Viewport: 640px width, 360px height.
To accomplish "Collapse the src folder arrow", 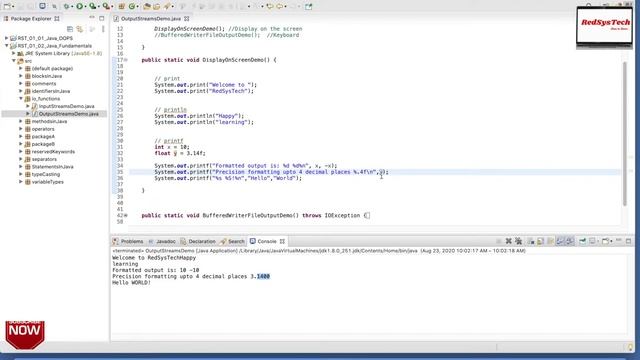I will pos(13,61).
